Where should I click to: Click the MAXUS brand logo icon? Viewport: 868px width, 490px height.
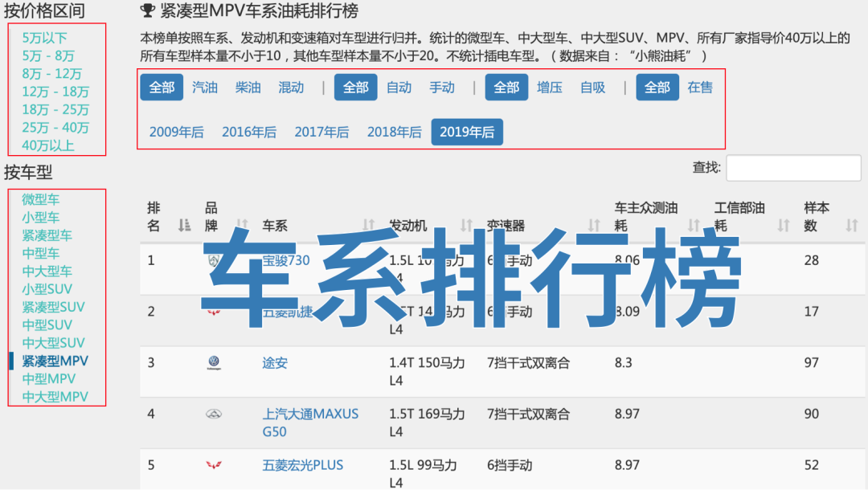click(x=214, y=414)
